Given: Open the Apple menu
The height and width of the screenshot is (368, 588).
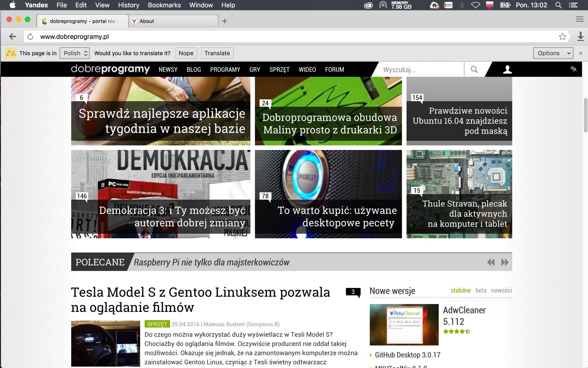Looking at the screenshot, I should pos(13,5).
